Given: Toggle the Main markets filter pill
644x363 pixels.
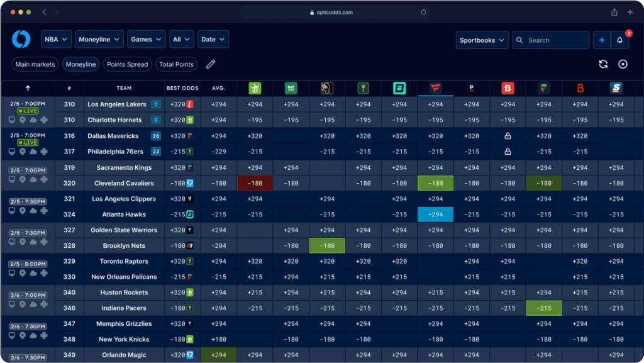Looking at the screenshot, I should tap(35, 64).
